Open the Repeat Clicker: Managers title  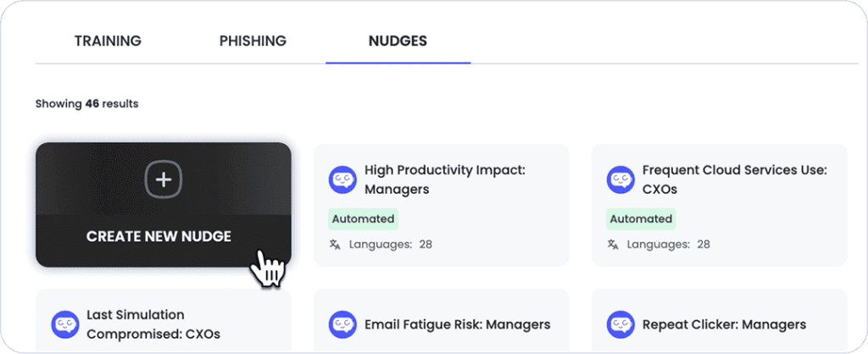(724, 324)
